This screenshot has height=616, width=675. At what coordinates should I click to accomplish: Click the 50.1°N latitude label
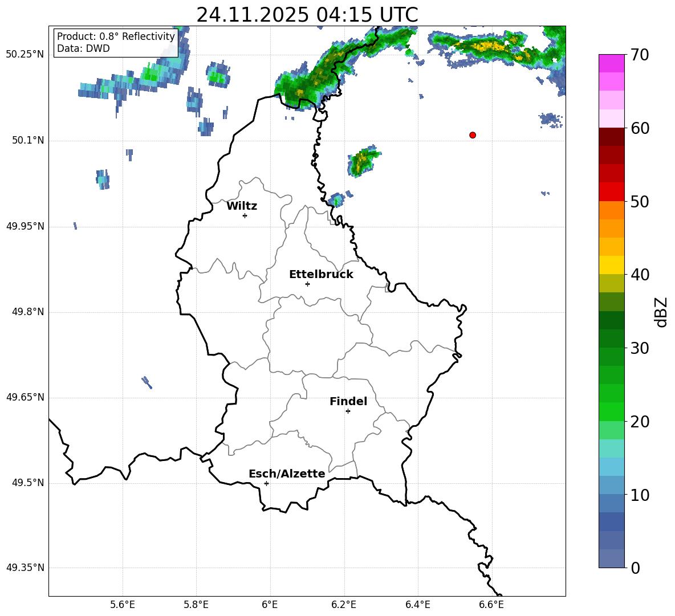[29, 141]
